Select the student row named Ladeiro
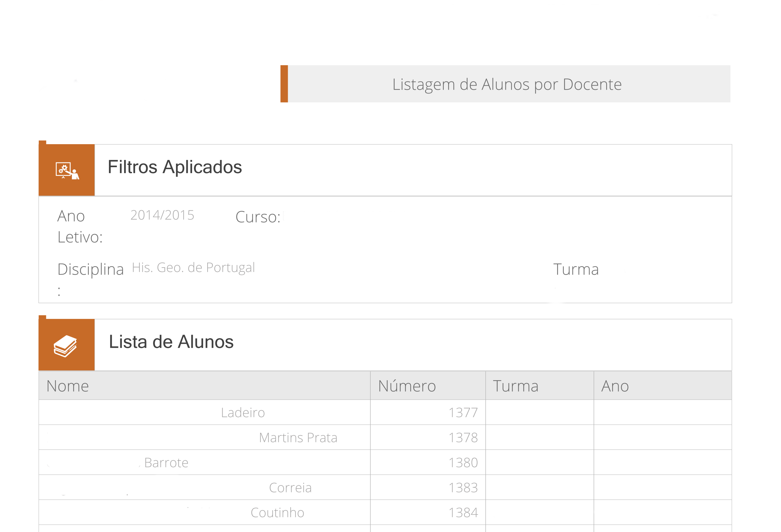 [242, 413]
